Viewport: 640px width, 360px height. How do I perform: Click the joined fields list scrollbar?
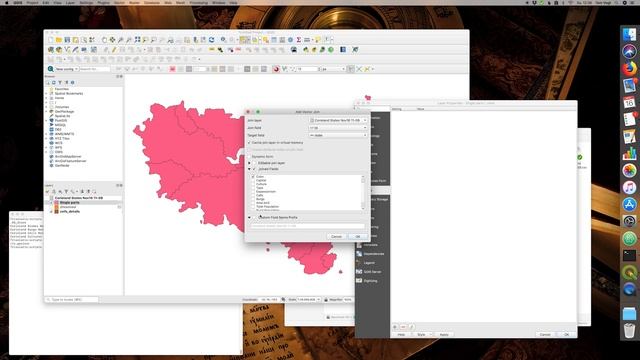point(363,193)
